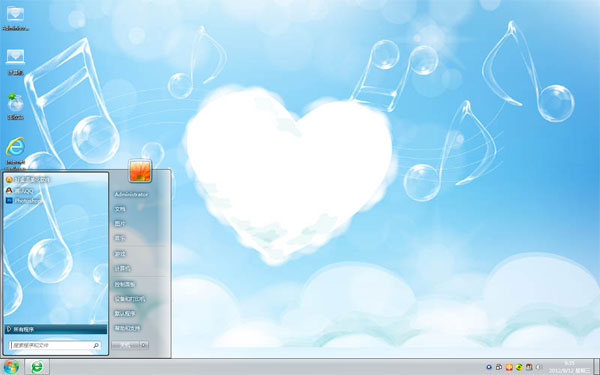Click the search magnifier icon
Viewport: 600px width, 375px height.
tap(96, 345)
